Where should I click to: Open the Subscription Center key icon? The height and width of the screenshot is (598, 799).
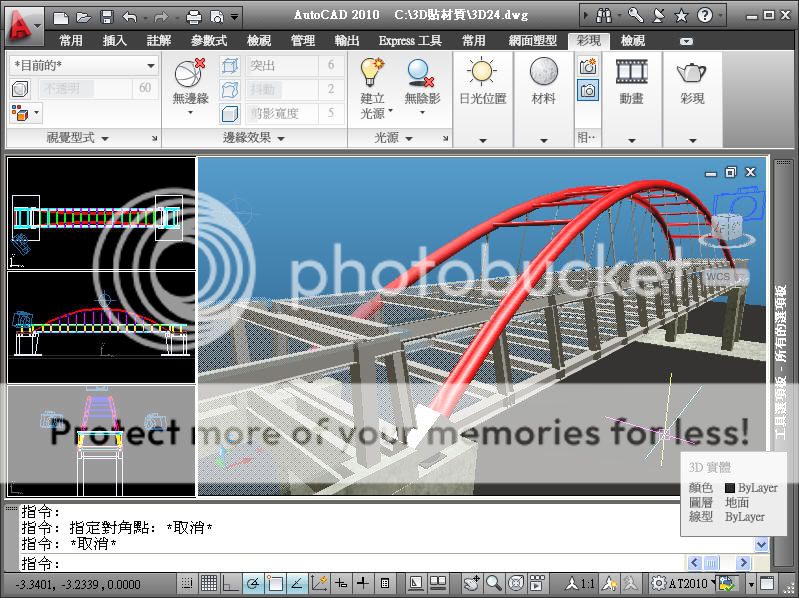(x=635, y=16)
